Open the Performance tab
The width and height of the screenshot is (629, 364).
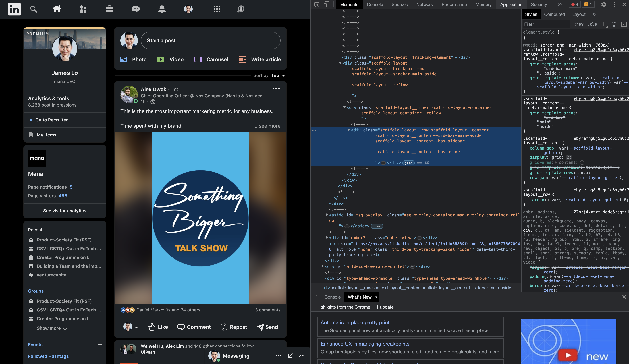click(x=454, y=5)
